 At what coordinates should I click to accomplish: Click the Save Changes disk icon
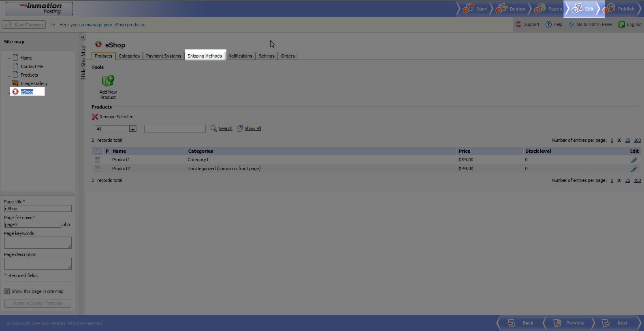point(8,24)
